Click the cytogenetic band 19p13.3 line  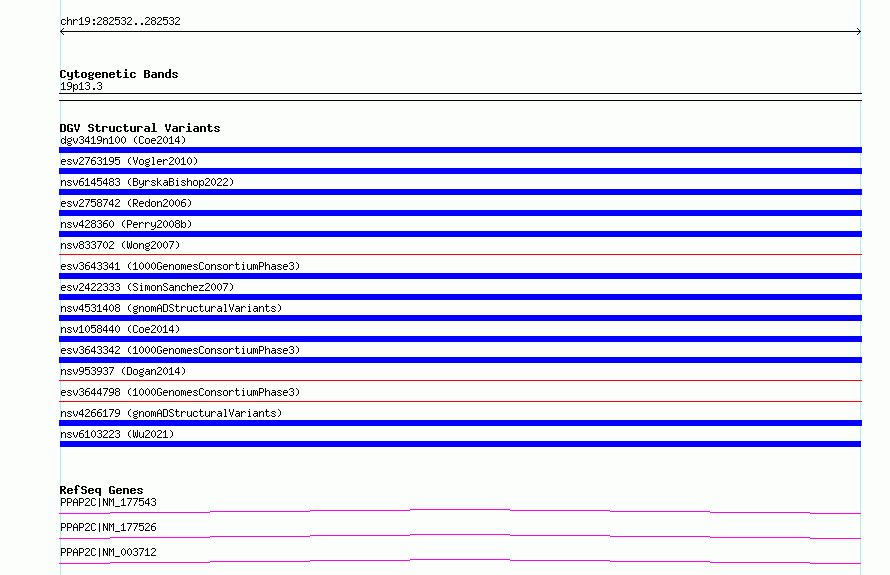tap(460, 97)
